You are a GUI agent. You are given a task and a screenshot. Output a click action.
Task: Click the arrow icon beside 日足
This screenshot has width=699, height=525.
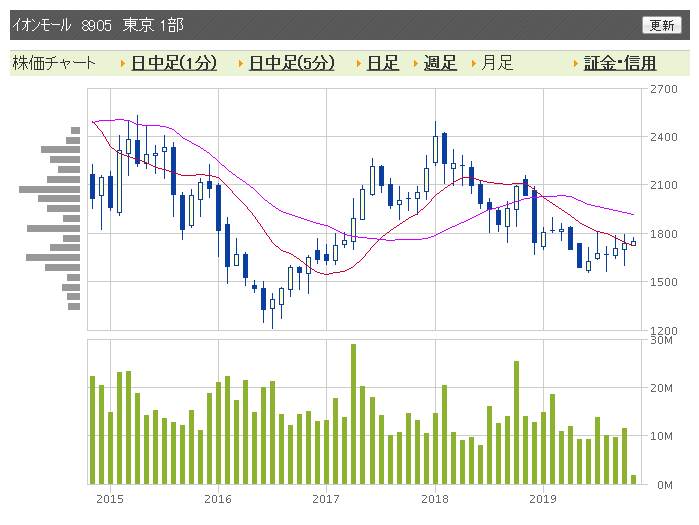coord(358,64)
